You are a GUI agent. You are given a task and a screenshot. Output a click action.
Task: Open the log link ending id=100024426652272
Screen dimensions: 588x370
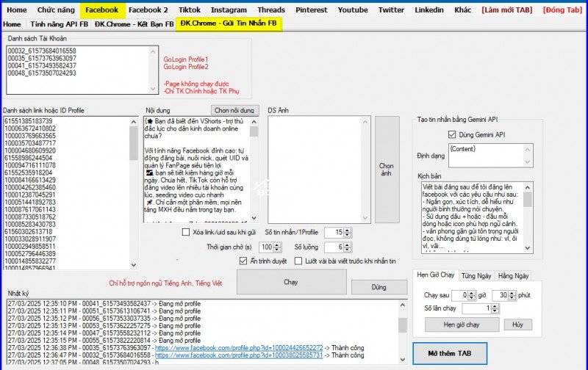point(239,348)
